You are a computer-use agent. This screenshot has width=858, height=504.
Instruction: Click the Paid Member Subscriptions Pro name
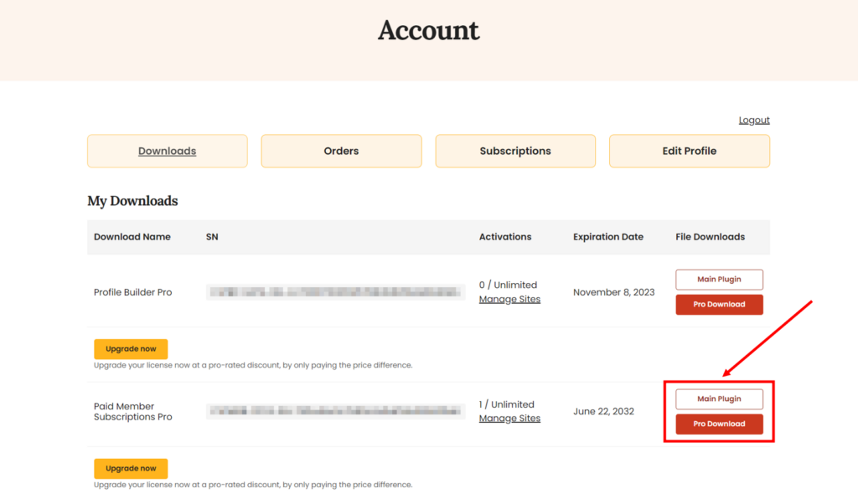pos(132,412)
